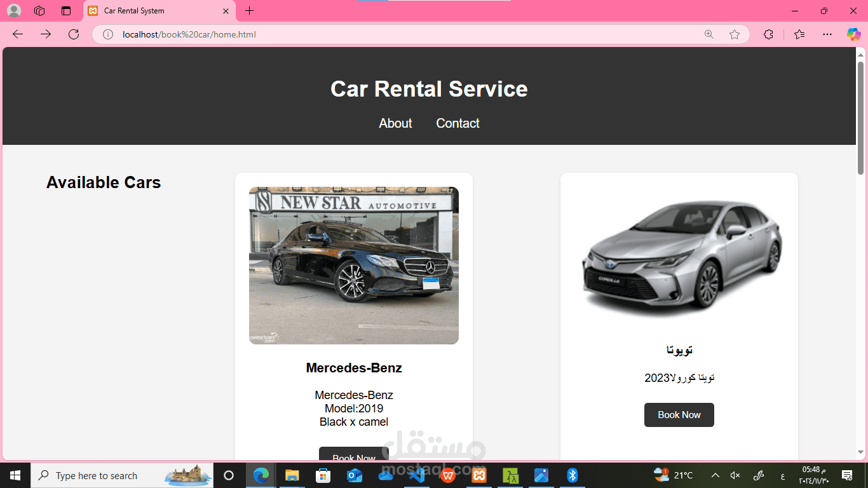Open XAMPP Control Panel from taskbar

479,475
